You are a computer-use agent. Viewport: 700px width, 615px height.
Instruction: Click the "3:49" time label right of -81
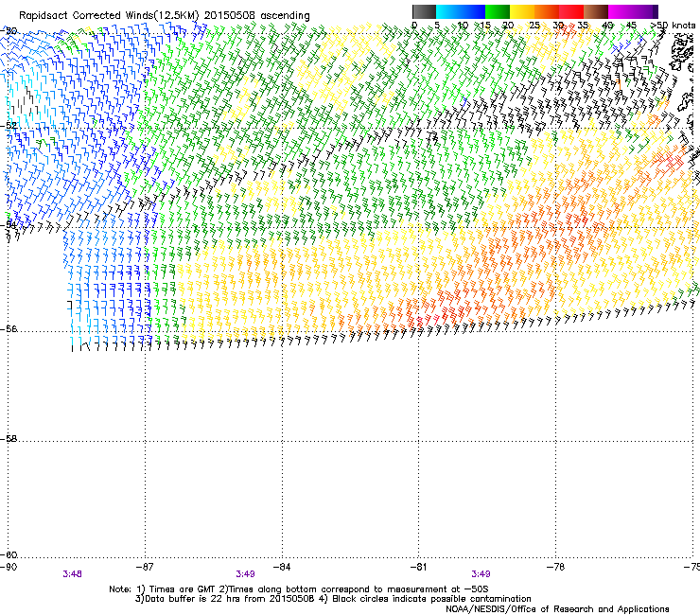click(481, 574)
